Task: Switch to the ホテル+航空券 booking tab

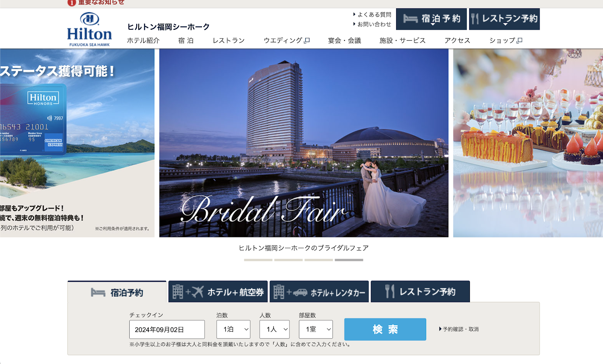Action: tap(218, 291)
